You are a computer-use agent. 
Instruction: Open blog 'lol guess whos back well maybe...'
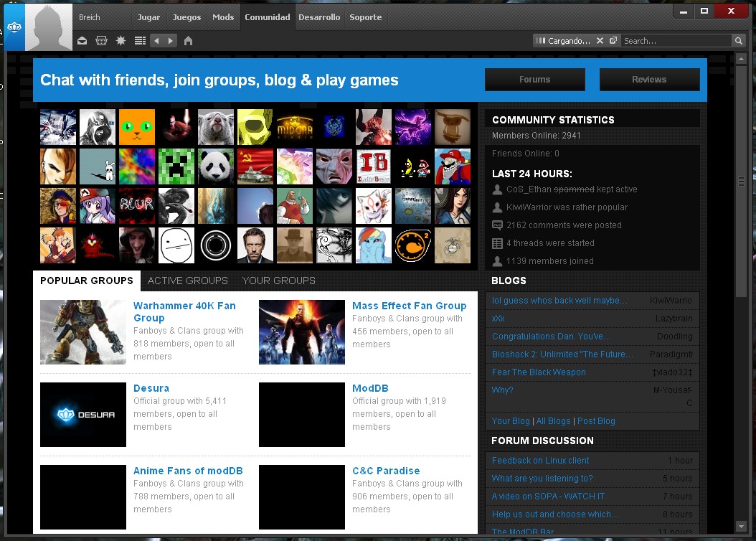coord(559,301)
